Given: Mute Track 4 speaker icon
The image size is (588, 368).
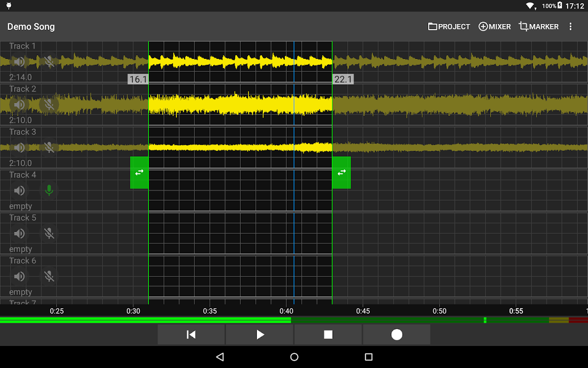Looking at the screenshot, I should pyautogui.click(x=19, y=190).
